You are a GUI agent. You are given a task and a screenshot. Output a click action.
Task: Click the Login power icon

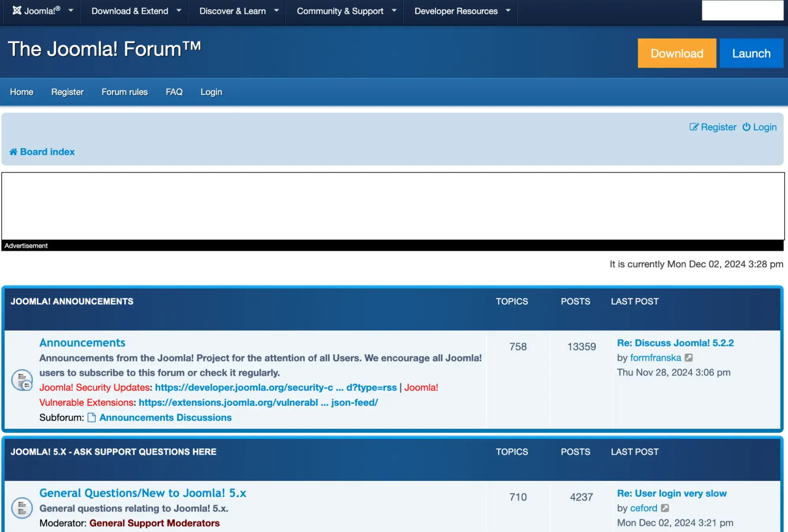coord(746,127)
